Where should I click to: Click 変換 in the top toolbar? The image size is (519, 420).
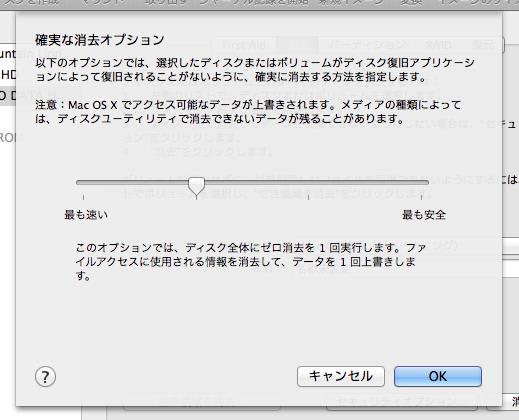[x=411, y=3]
